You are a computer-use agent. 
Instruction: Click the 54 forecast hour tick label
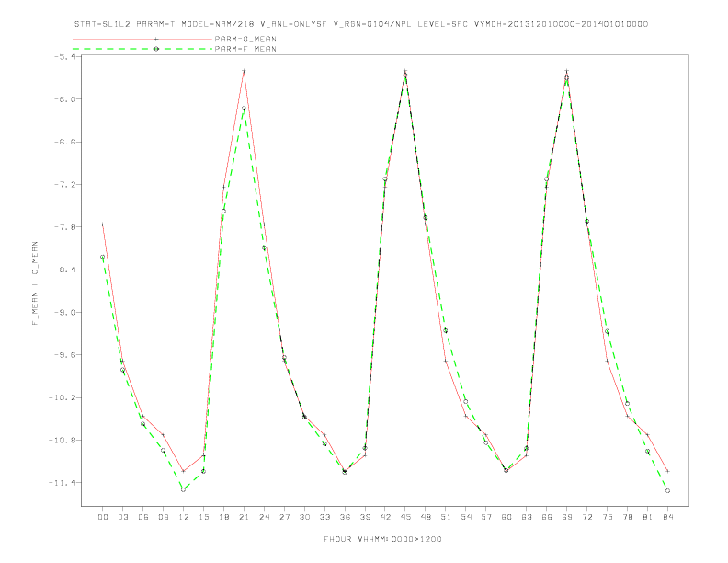[x=466, y=517]
